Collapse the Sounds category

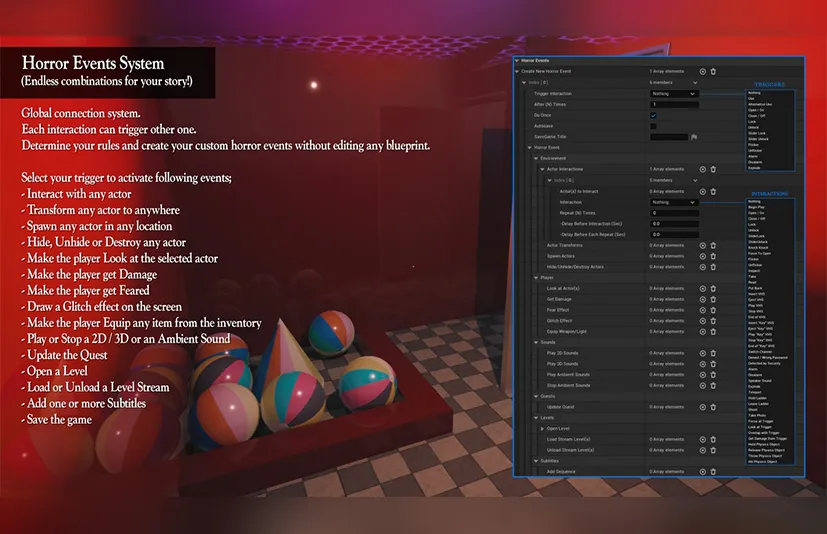pyautogui.click(x=536, y=342)
